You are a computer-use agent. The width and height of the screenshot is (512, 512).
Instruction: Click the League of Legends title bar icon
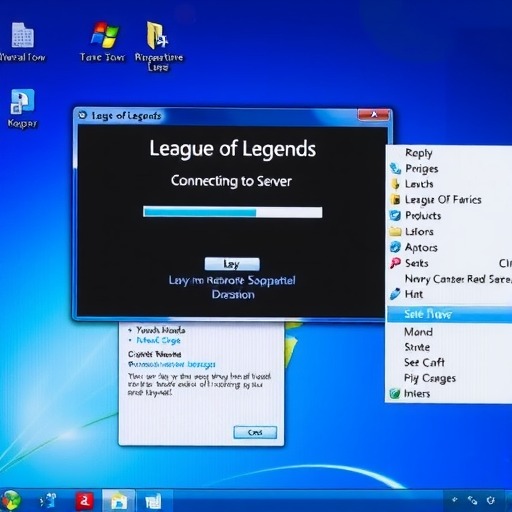tap(82, 115)
